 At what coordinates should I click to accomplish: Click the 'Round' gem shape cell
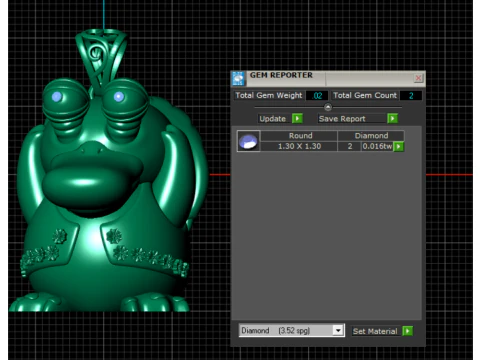tap(300, 136)
